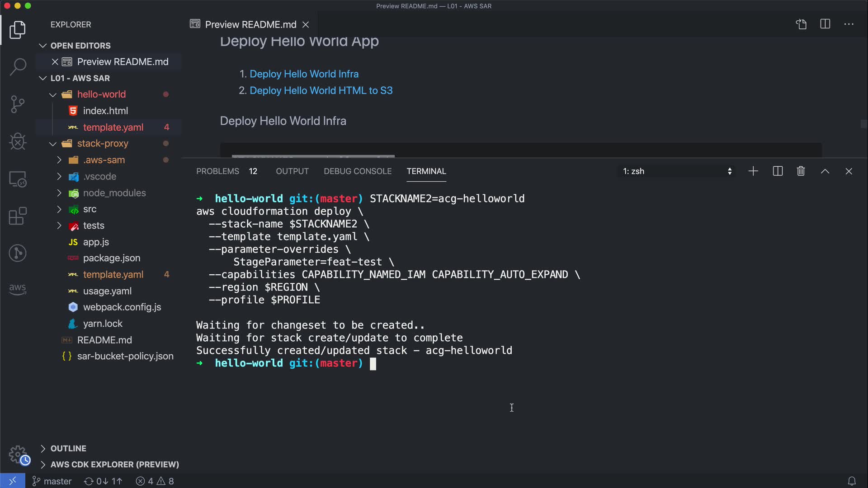Maximize the terminal panel size
Image resolution: width=868 pixels, height=488 pixels.
pyautogui.click(x=825, y=171)
